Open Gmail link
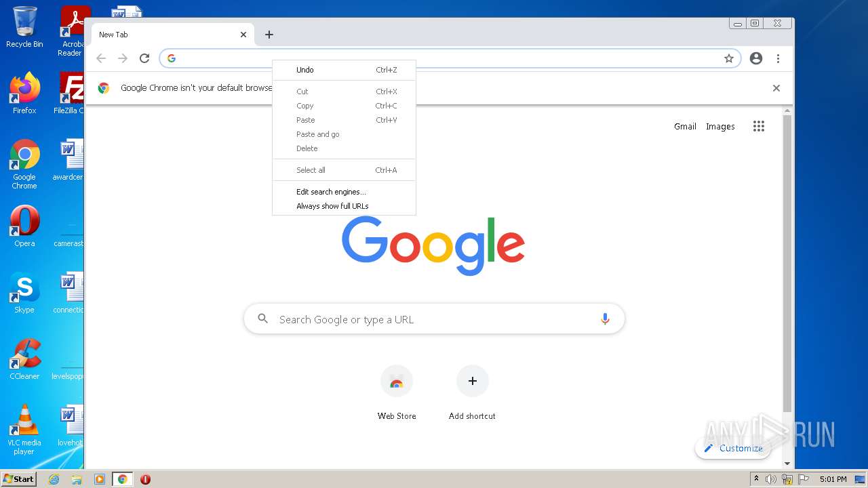The image size is (868, 488). 685,126
